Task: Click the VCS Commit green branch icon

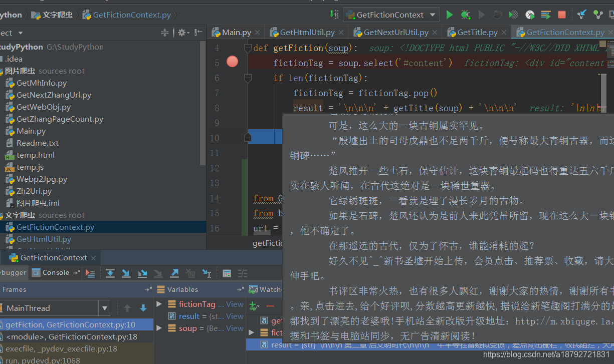Action: pos(598,15)
